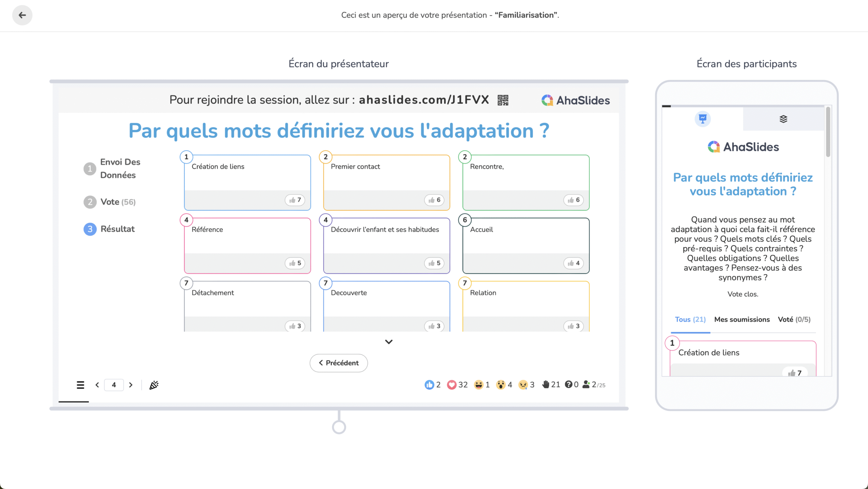Open the QR code for the session
Image resolution: width=868 pixels, height=489 pixels.
coord(503,100)
